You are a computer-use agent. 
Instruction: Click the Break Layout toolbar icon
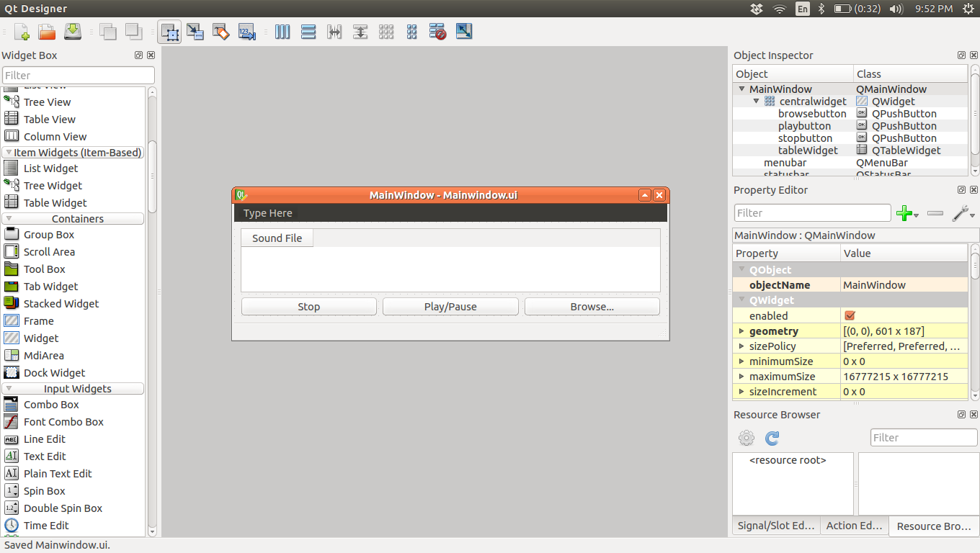point(437,32)
